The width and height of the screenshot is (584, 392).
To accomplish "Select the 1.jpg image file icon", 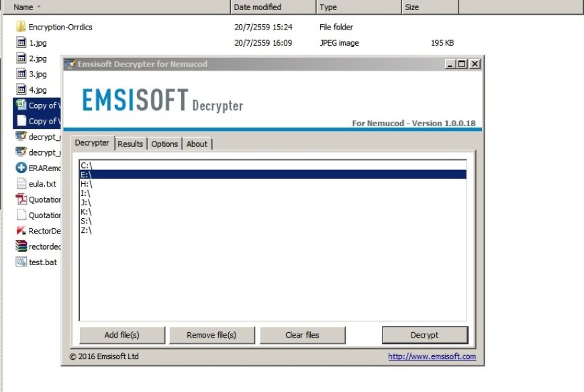I will (x=21, y=42).
